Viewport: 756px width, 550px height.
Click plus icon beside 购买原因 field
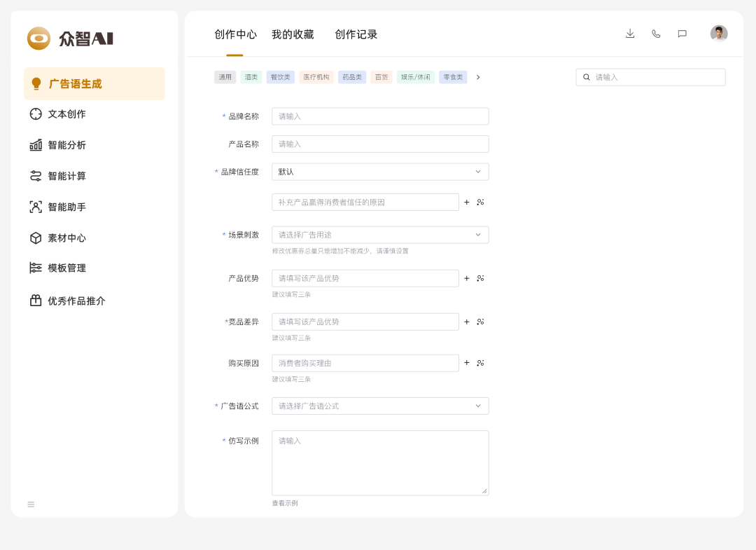click(x=467, y=363)
